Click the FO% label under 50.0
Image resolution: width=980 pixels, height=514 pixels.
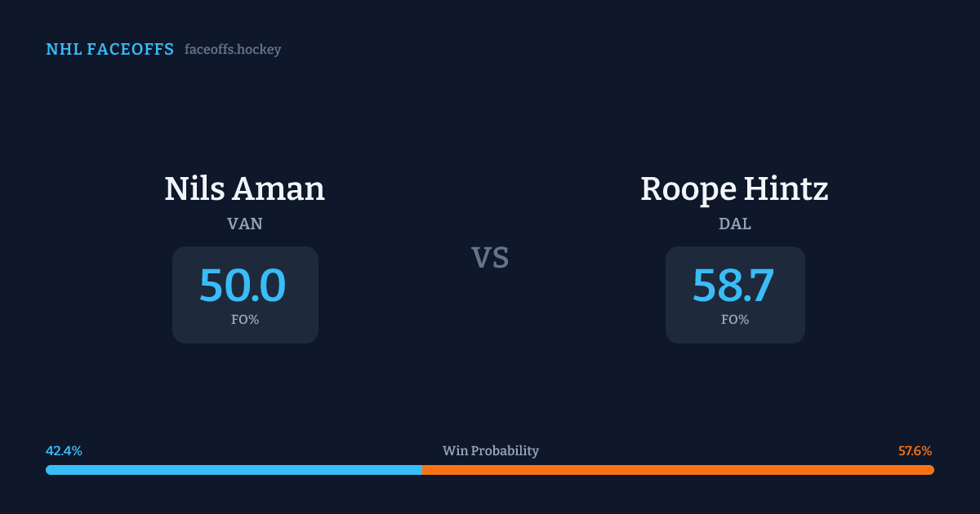[245, 320]
